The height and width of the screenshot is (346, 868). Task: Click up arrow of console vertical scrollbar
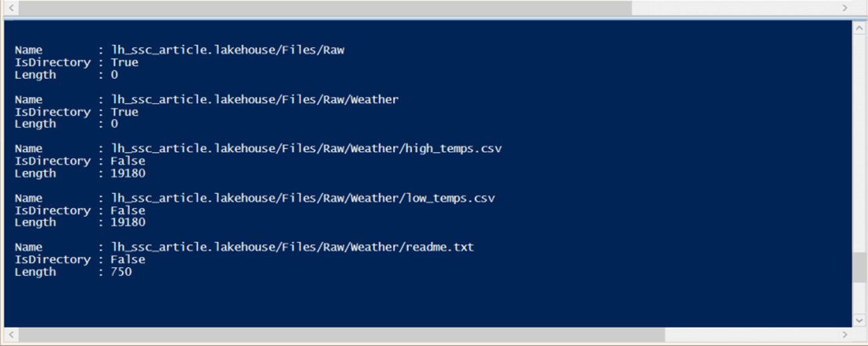[859, 27]
